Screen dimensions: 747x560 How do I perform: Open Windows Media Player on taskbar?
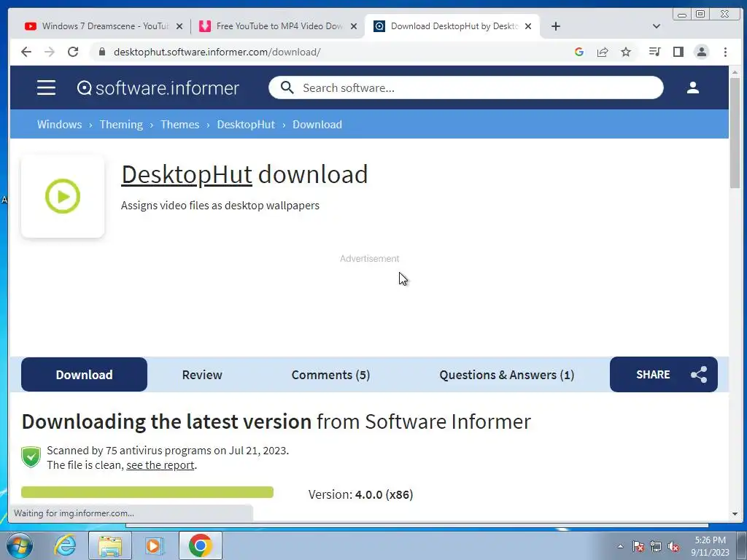(x=154, y=546)
